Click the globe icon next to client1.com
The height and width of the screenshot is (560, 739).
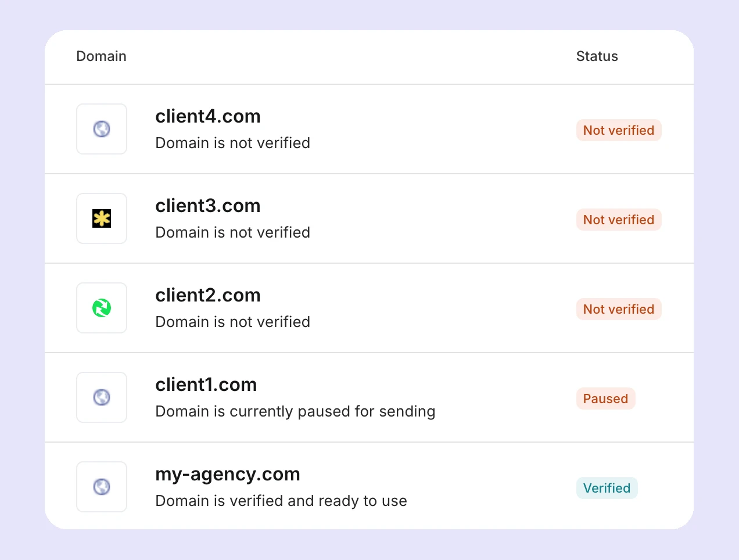tap(102, 397)
